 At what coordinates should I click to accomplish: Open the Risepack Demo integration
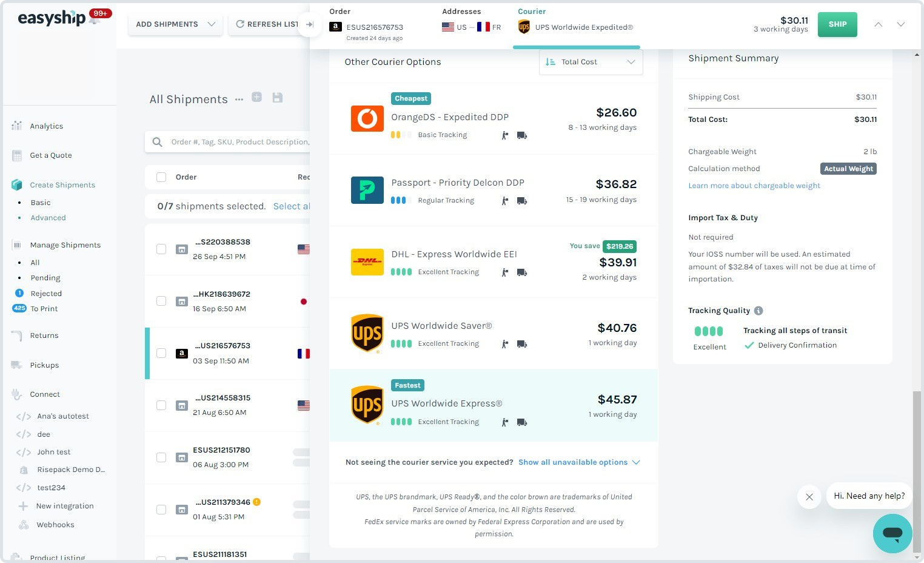[71, 470]
